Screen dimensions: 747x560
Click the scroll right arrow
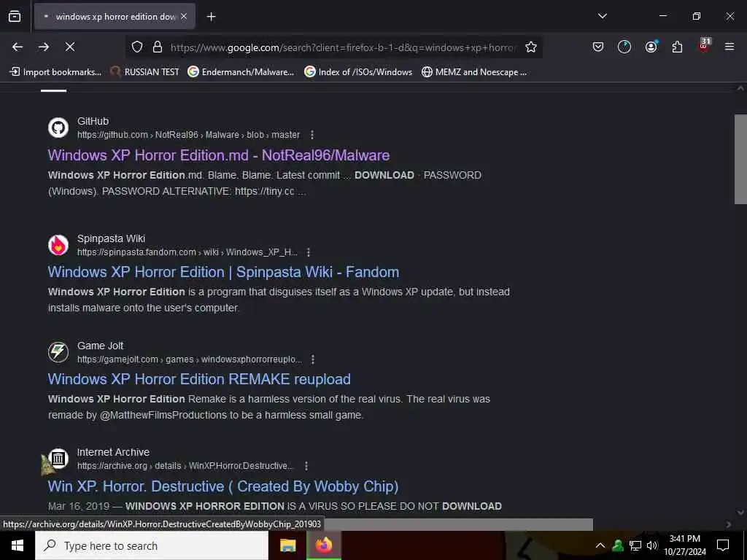pos(729,524)
